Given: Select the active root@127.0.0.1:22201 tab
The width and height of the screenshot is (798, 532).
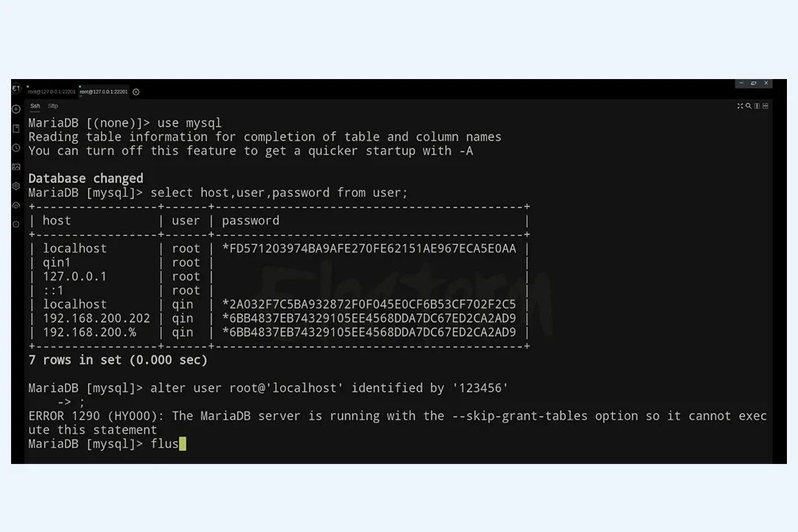Looking at the screenshot, I should click(x=104, y=92).
